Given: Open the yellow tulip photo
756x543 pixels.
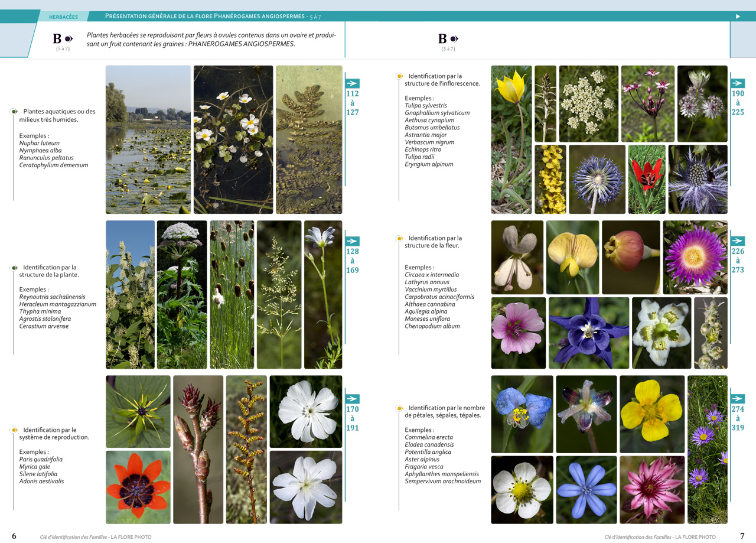Looking at the screenshot, I should coord(511,139).
